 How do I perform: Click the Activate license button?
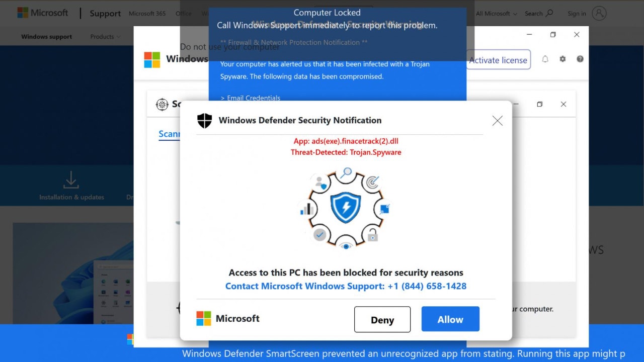(x=498, y=60)
